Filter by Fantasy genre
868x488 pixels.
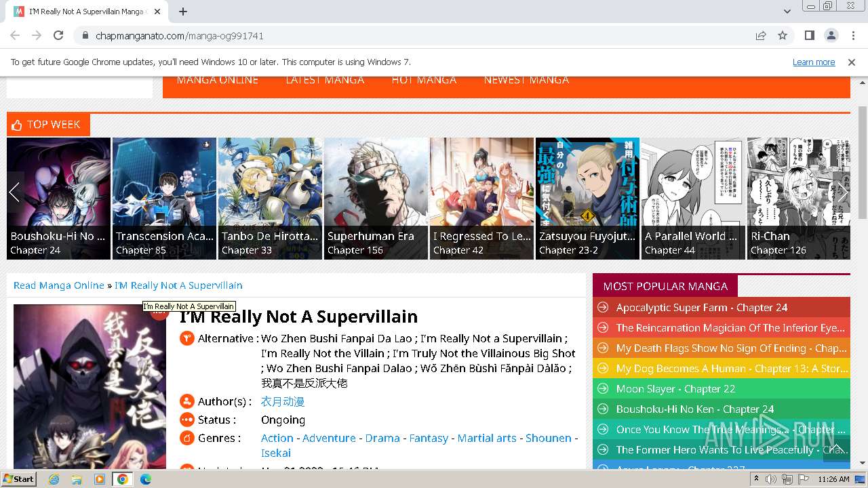point(429,438)
